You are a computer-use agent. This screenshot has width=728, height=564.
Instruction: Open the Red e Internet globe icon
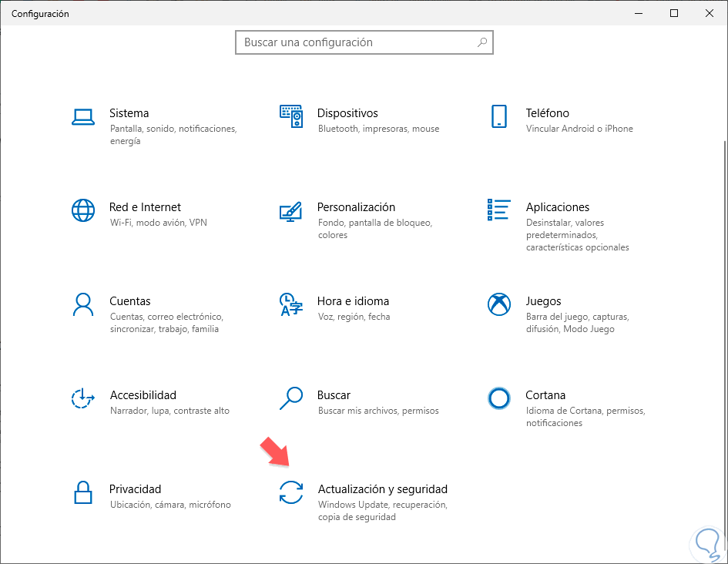82,210
